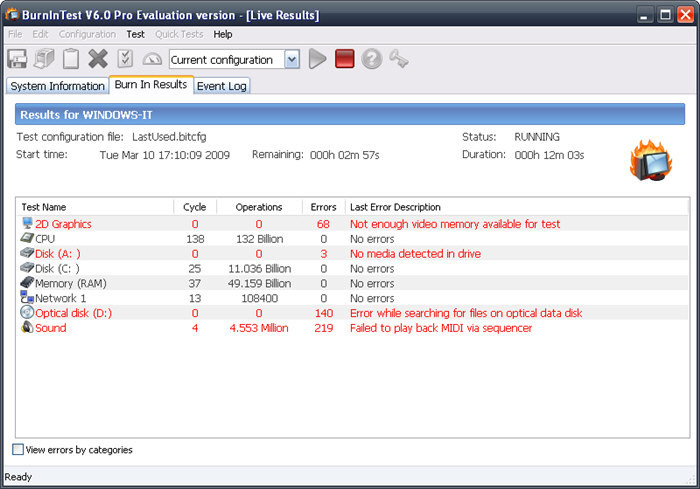Click the clipboard copy icon in toolbar
700x489 pixels.
[x=71, y=59]
